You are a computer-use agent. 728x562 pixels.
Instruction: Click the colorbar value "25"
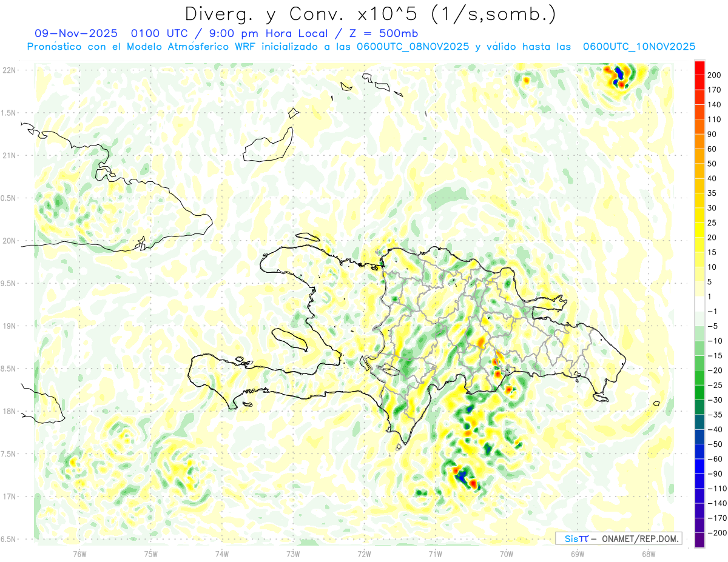(x=712, y=223)
